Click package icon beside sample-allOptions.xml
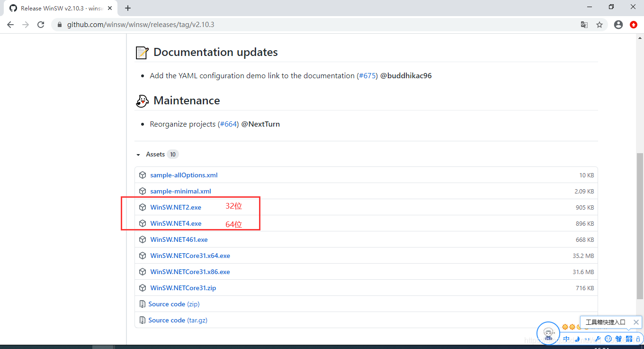Image resolution: width=644 pixels, height=349 pixels. (x=143, y=175)
